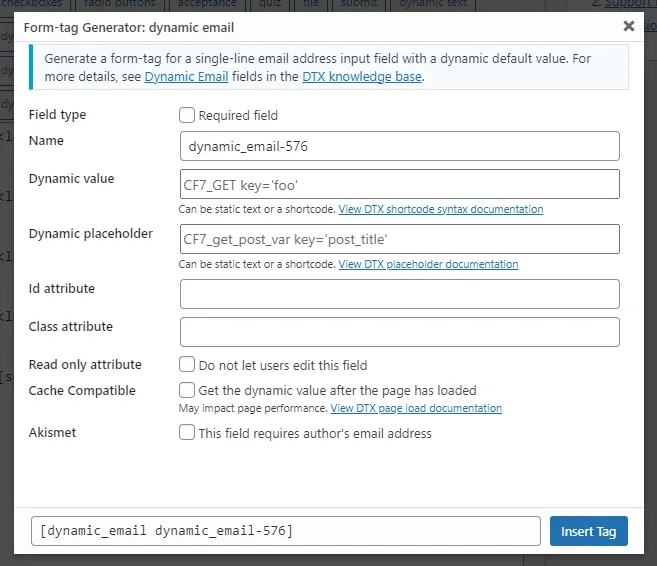
Task: Click the Class attribute input field
Action: [x=400, y=332]
